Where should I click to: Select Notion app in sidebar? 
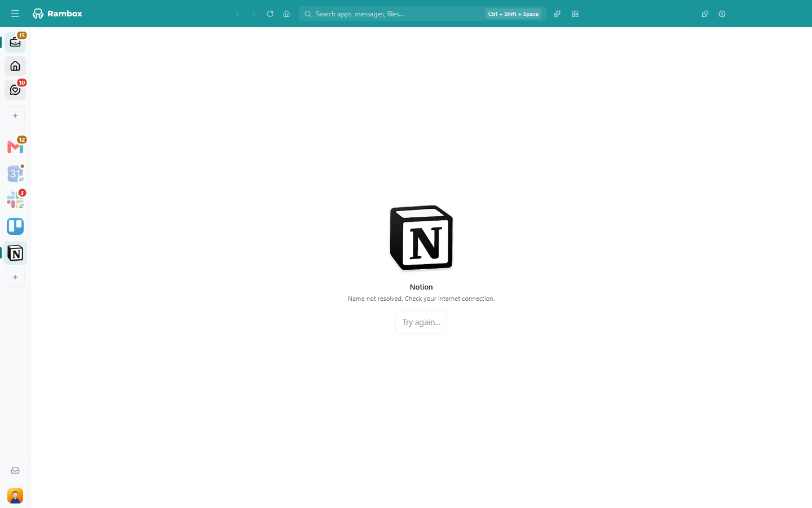point(15,253)
